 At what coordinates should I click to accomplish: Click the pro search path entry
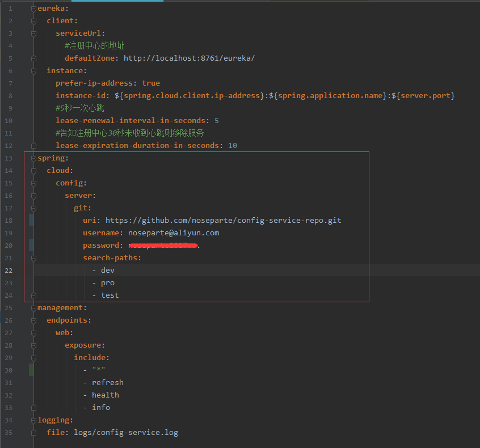(108, 283)
